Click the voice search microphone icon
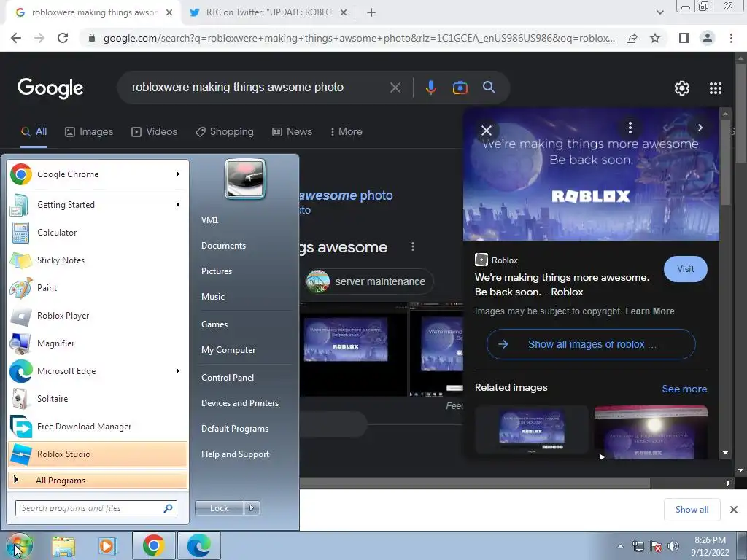The image size is (747, 560). tap(430, 87)
